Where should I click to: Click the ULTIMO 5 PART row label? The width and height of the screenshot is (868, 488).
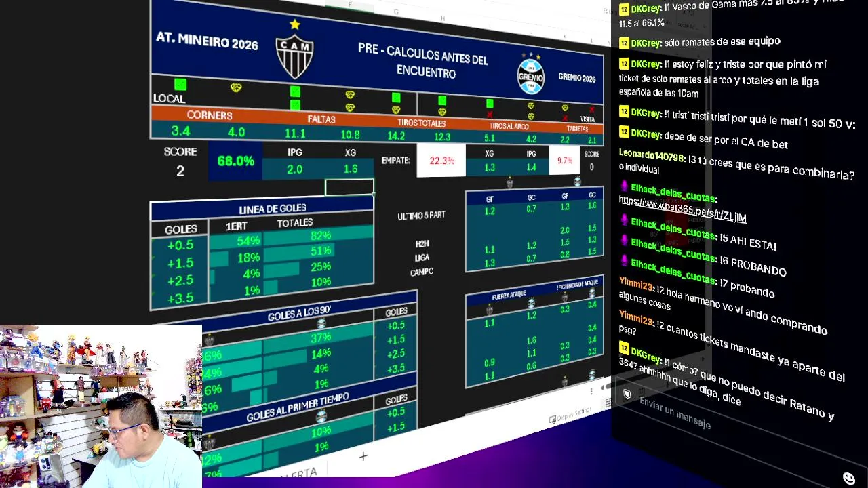(x=421, y=216)
